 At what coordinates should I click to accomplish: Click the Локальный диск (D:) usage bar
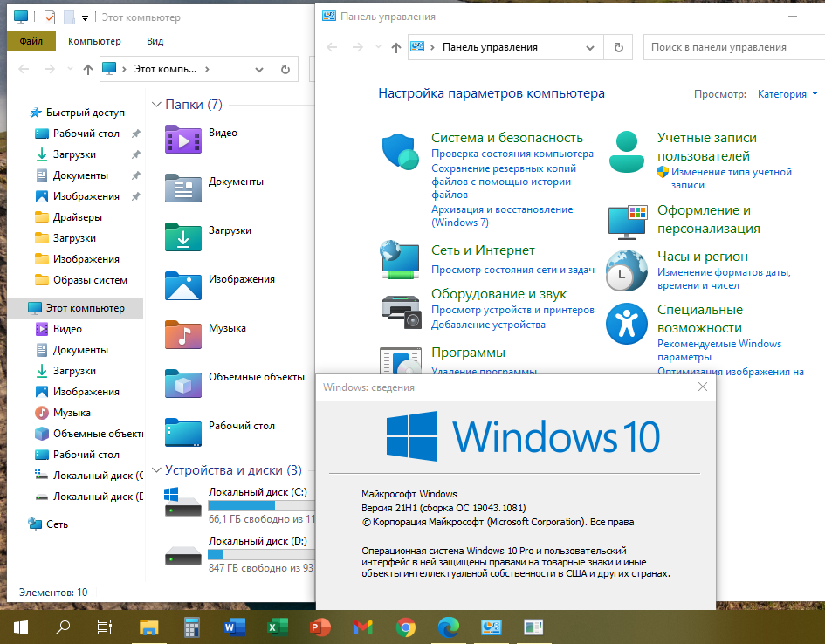click(261, 555)
